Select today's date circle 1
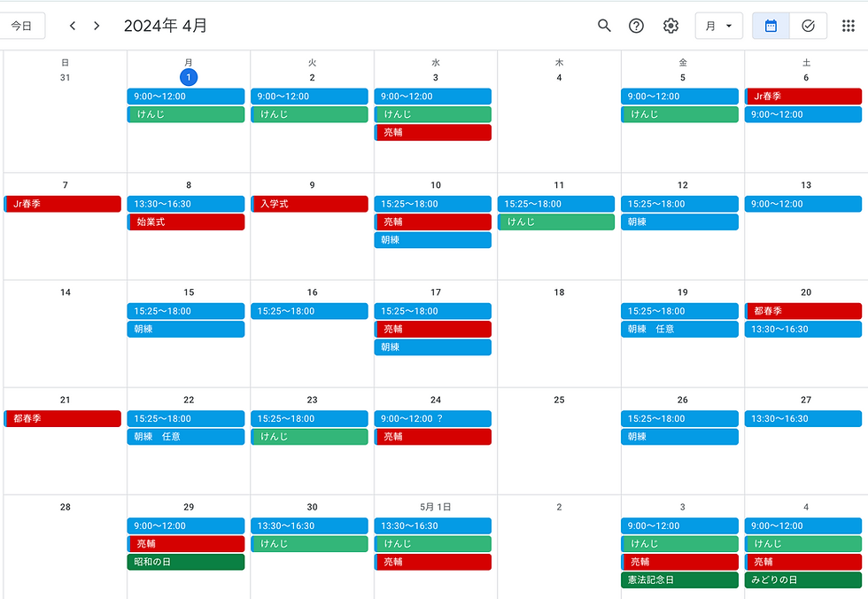Screen dimensions: 868x599 (x=189, y=77)
